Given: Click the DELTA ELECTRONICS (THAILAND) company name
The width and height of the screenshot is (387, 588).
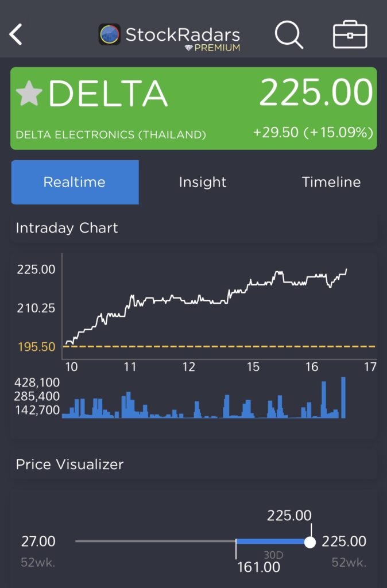Looking at the screenshot, I should click(x=111, y=135).
